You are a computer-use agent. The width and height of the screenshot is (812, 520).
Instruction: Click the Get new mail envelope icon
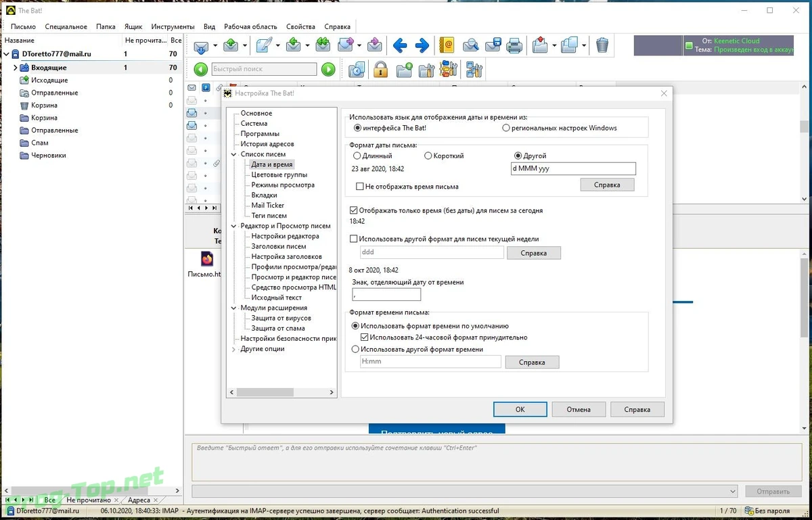[x=201, y=46]
